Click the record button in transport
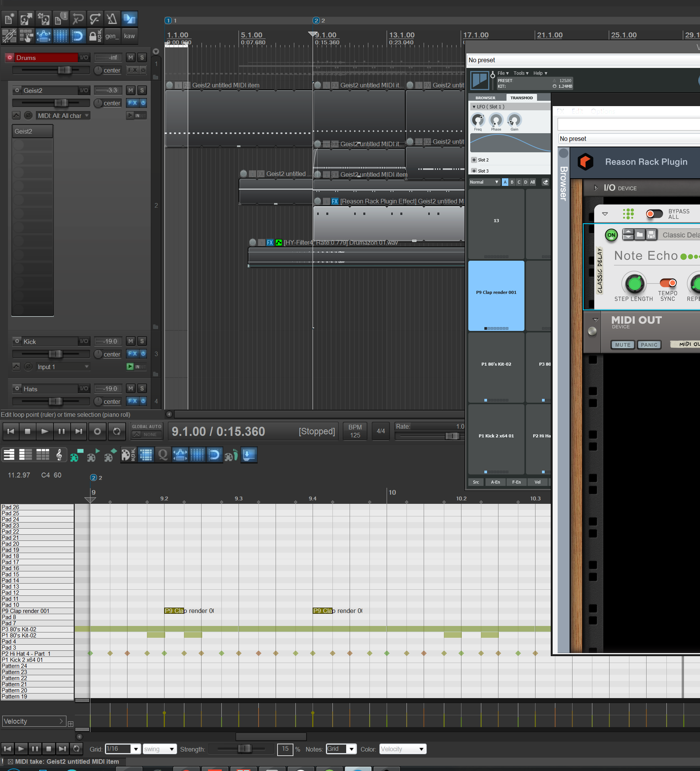This screenshot has height=771, width=700. coord(97,431)
